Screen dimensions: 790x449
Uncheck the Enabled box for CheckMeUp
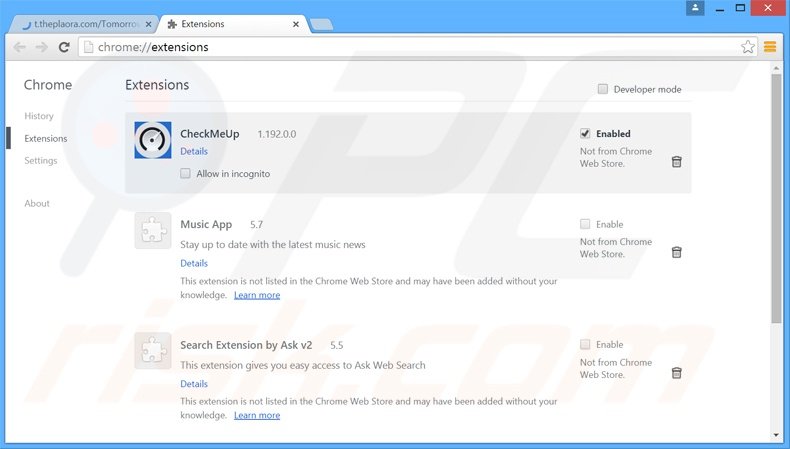click(585, 134)
